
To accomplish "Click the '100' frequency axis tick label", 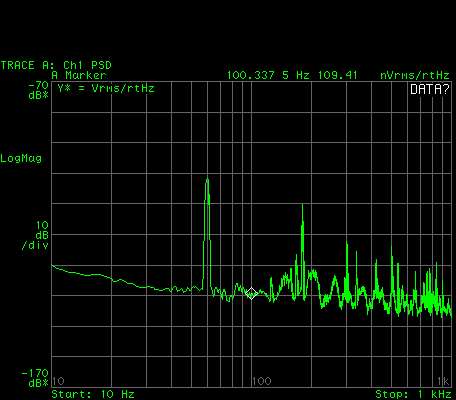I will [262, 381].
